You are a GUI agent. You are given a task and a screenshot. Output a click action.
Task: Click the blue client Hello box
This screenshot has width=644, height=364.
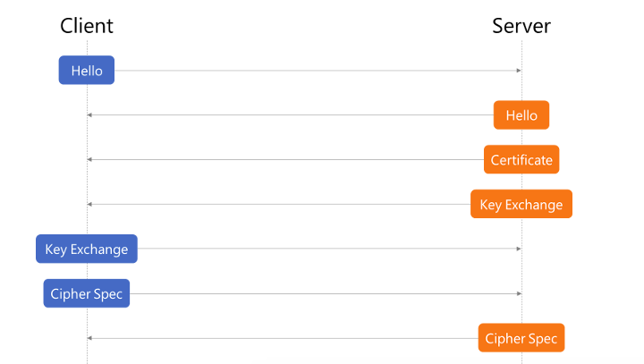point(86,71)
